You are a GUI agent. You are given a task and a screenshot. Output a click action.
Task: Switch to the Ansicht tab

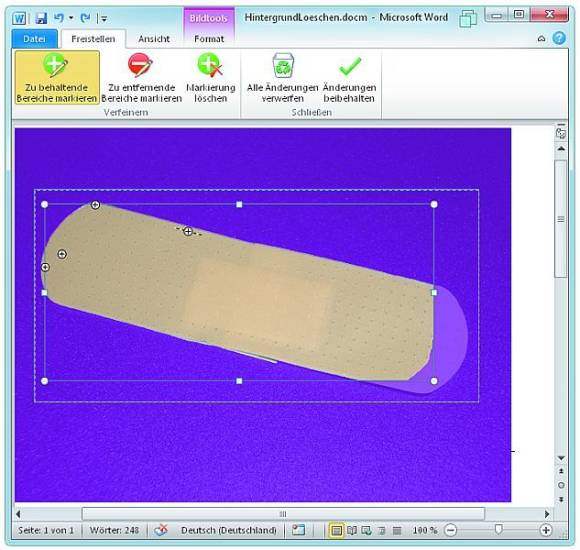[154, 39]
